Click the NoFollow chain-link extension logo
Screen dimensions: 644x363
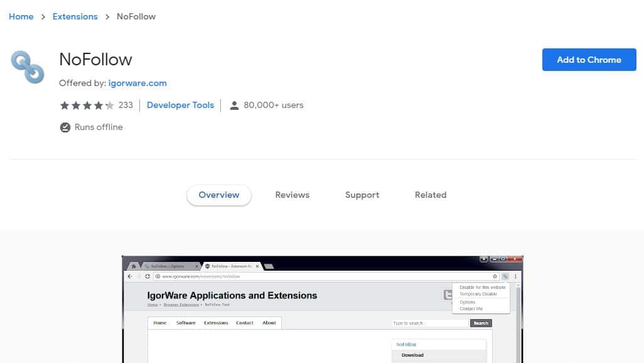pyautogui.click(x=28, y=67)
